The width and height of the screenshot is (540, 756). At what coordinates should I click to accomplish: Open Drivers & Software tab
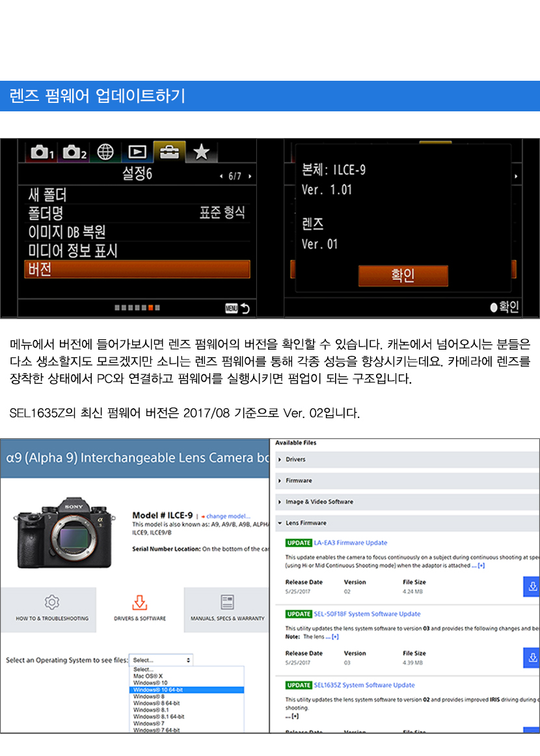140,609
